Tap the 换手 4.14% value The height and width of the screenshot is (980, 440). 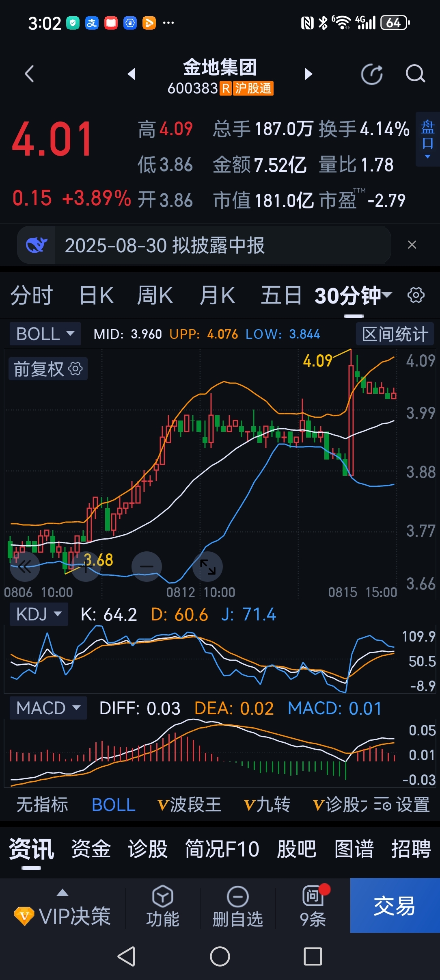364,129
